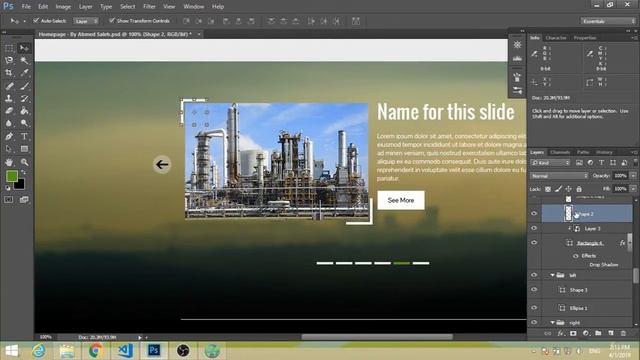Select the Paint Bucket tool
Screen dimensions: 640x360
[24, 111]
